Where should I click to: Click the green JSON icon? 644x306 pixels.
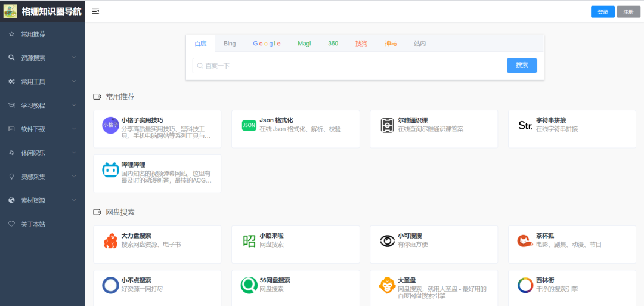point(249,125)
